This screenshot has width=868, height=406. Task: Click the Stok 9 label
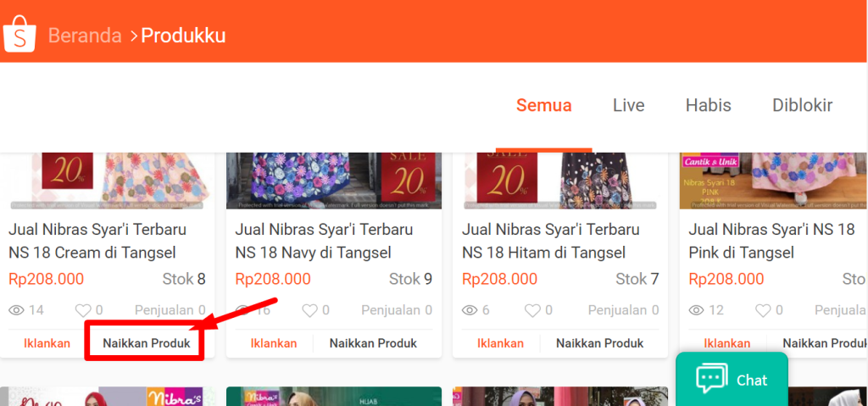pyautogui.click(x=411, y=279)
